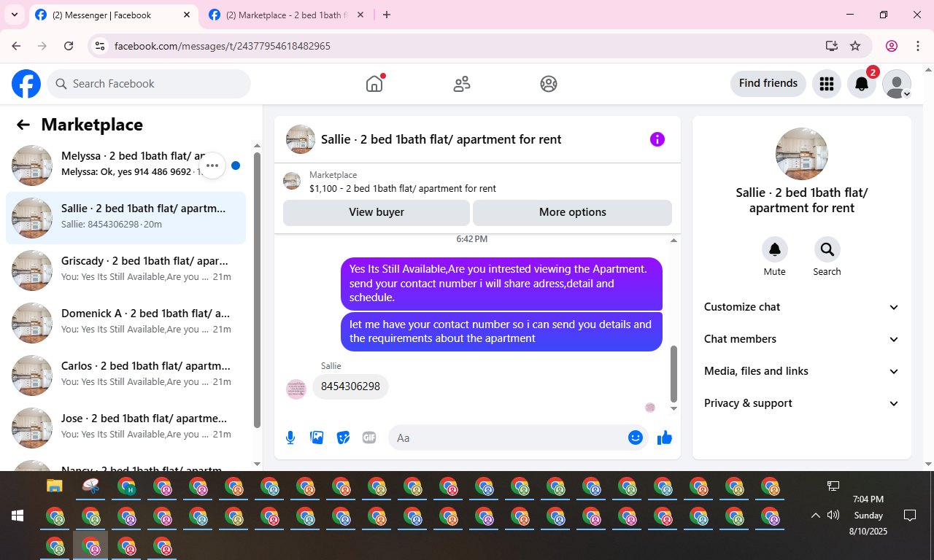Image resolution: width=934 pixels, height=560 pixels.
Task: Choose a GIF from the GIF icon
Action: point(369,437)
